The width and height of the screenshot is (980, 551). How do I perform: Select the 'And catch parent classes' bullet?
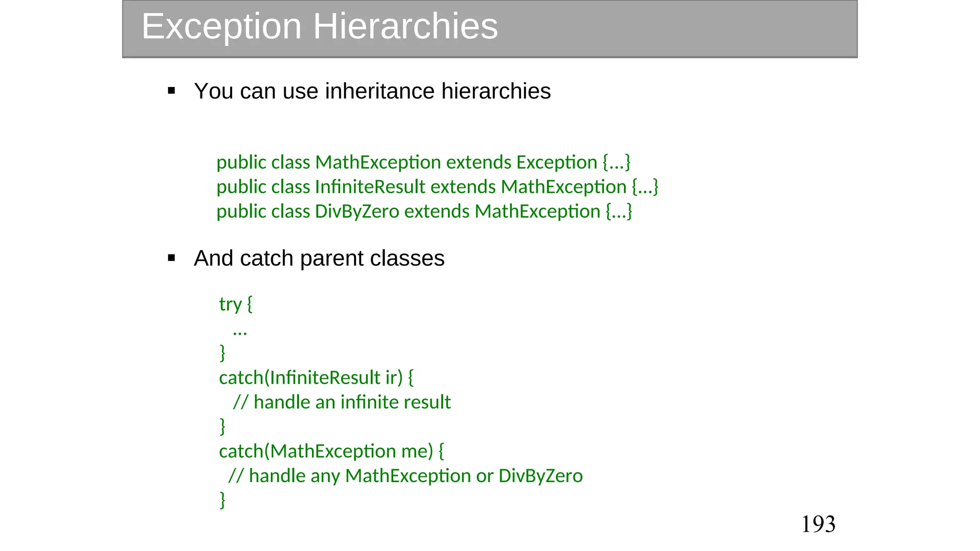click(319, 258)
